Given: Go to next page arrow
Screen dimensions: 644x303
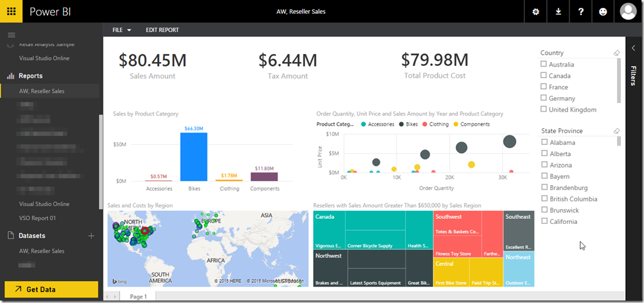Looking at the screenshot, I should point(115,297).
